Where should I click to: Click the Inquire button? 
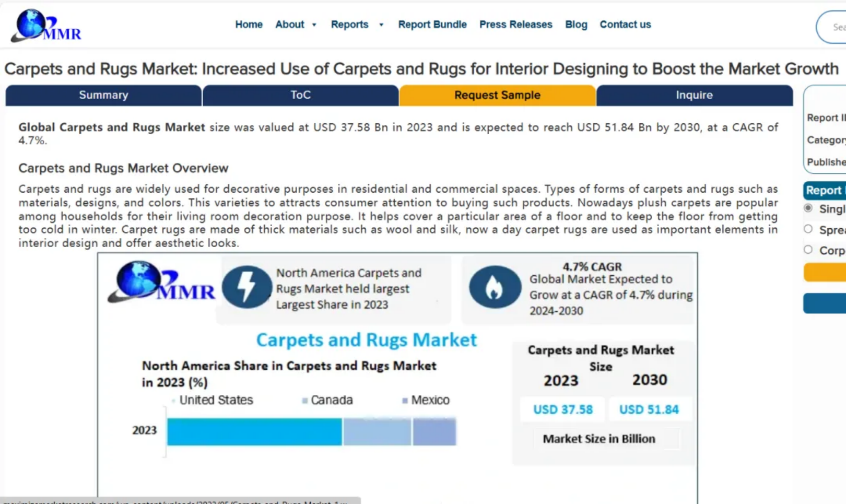pyautogui.click(x=694, y=95)
